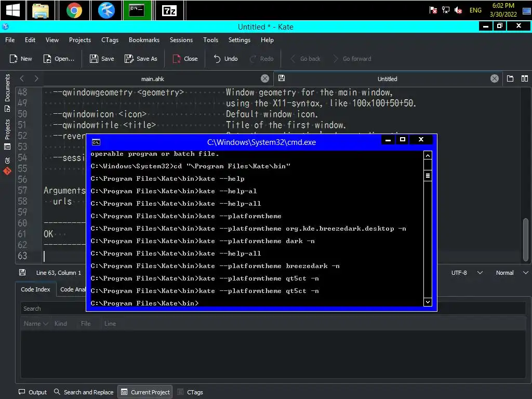532x399 pixels.
Task: Go to previous tab arrow
Action: (x=22, y=79)
